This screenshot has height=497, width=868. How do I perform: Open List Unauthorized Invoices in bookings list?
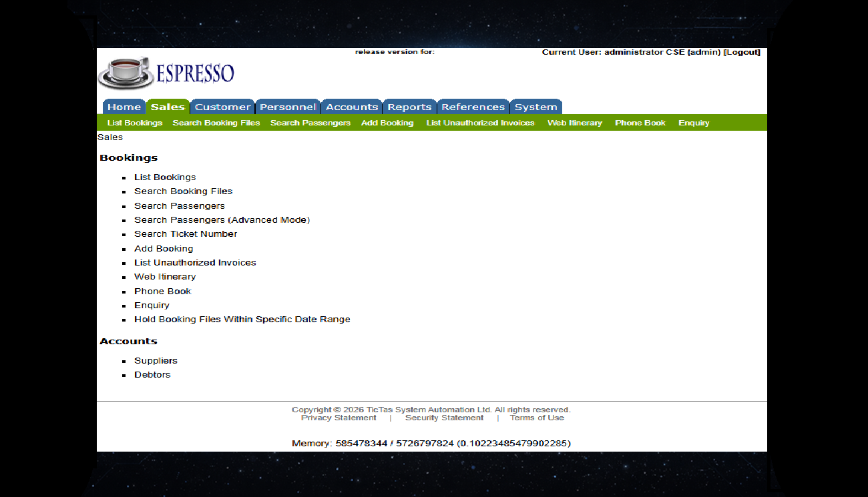pos(195,263)
